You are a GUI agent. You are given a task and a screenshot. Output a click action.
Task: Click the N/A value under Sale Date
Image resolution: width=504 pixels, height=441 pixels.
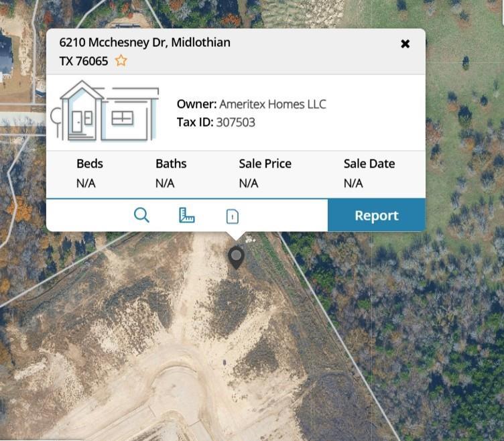[x=353, y=183]
